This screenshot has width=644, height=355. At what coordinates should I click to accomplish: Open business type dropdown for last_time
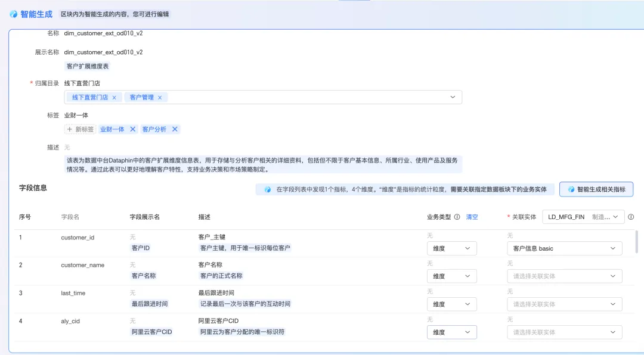coord(452,304)
